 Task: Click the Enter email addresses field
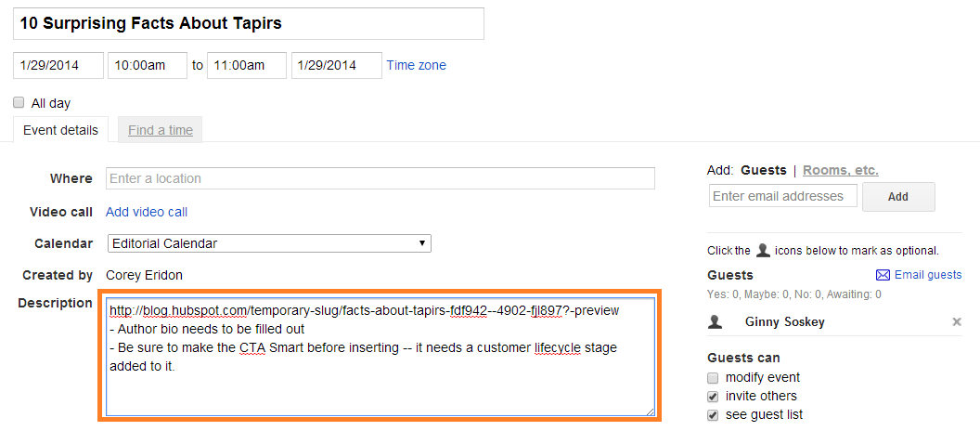pos(782,196)
